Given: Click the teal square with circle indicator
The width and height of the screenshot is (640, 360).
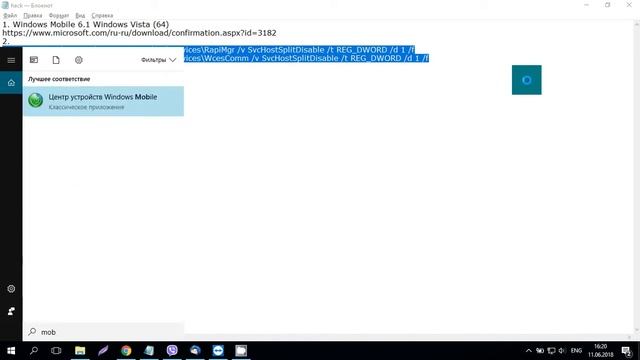Looking at the screenshot, I should coord(527,80).
